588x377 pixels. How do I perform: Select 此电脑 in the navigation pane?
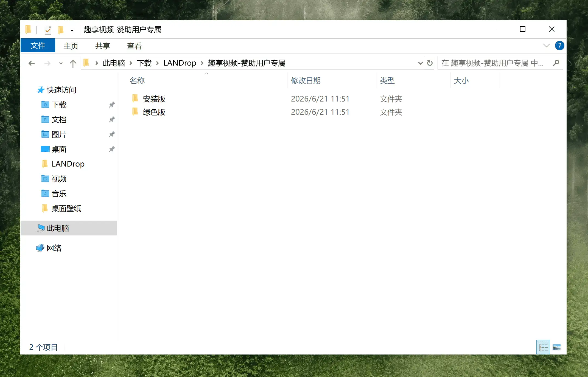[69, 228]
